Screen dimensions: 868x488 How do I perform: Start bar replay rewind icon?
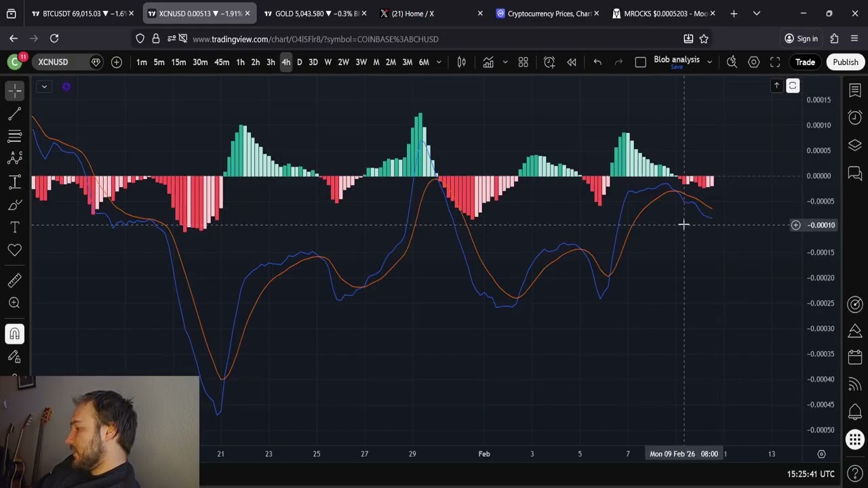point(572,62)
